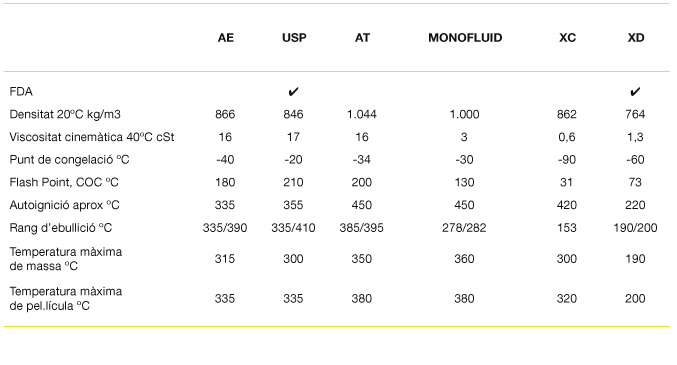Select Temperatura màxima de pel.lícula label
677x365 pixels.
(66, 298)
